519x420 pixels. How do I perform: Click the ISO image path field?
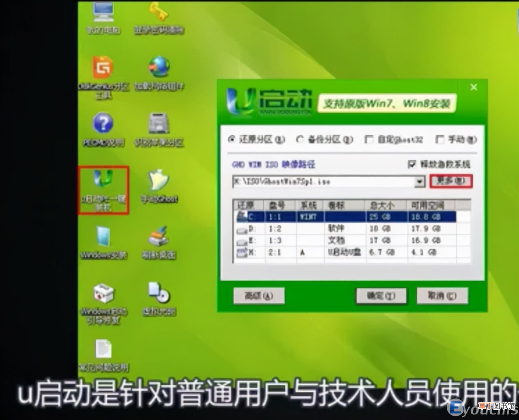324,182
